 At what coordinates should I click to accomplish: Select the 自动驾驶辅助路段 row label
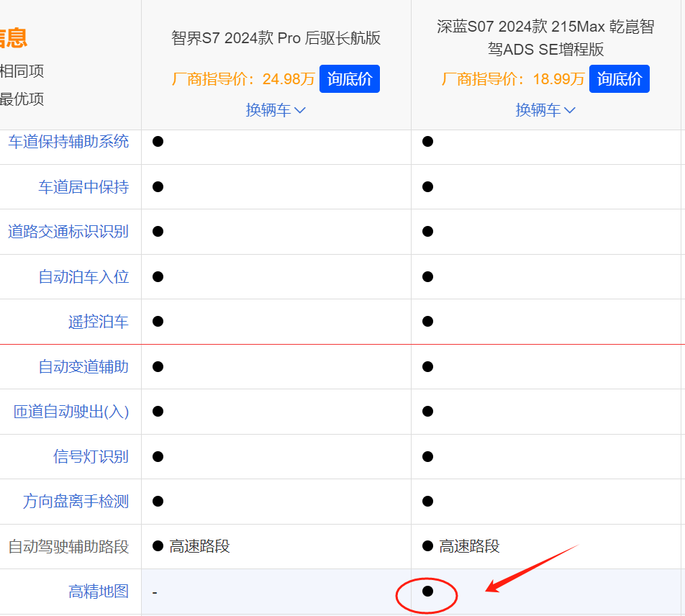68,546
